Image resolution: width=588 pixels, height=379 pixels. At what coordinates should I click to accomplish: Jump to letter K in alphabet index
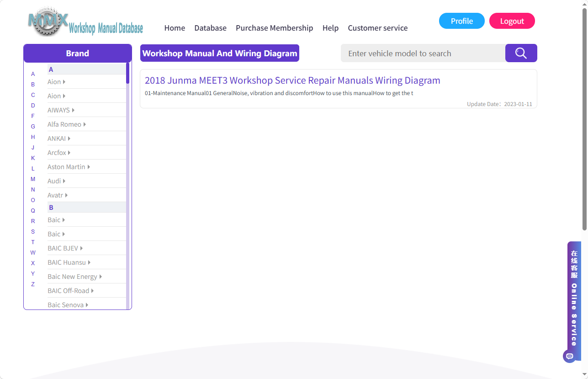33,158
